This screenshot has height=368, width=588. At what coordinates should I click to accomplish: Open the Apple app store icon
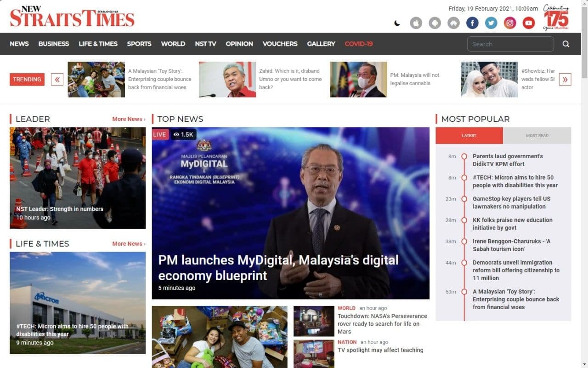pos(416,23)
